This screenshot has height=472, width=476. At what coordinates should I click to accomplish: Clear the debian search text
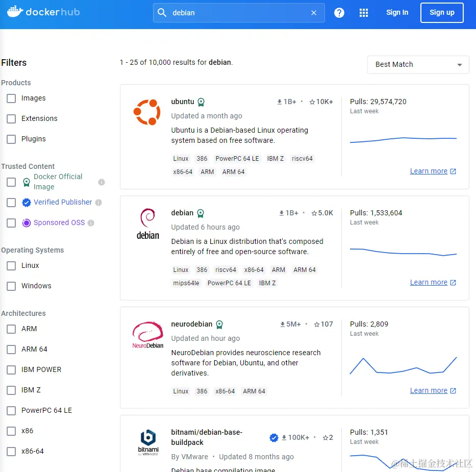coord(314,13)
